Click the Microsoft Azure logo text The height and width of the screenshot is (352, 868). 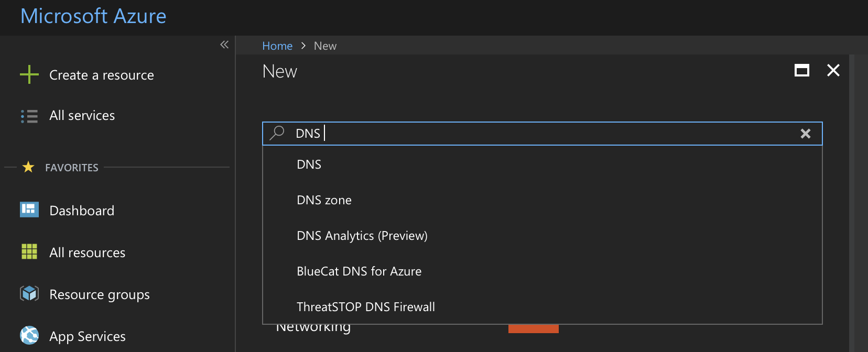coord(93,16)
